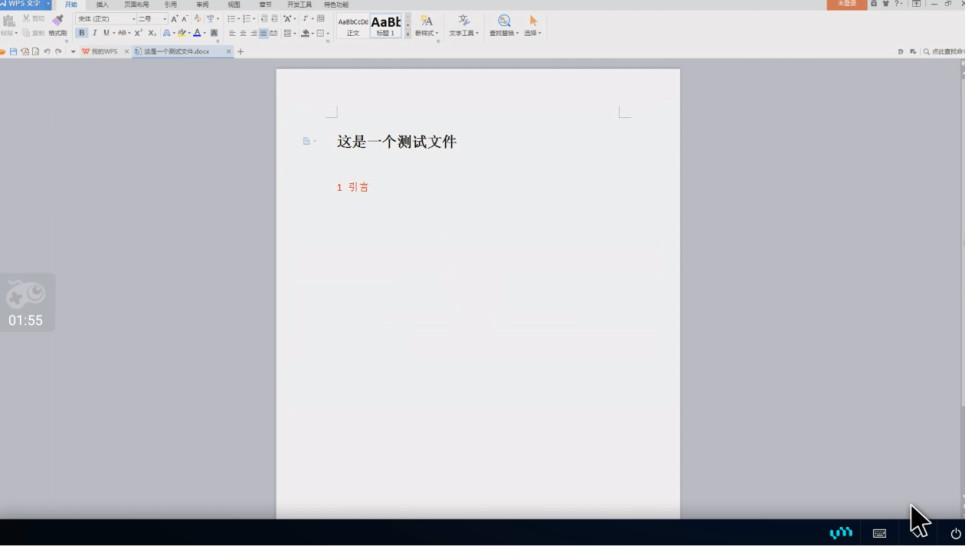This screenshot has height=550, width=975.
Task: Add a new document tab with plus
Action: point(241,52)
